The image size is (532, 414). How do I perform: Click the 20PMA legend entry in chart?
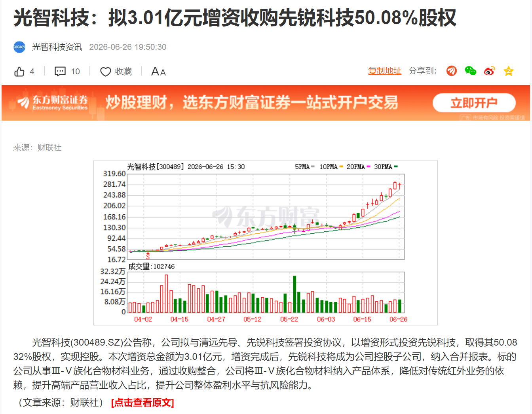[x=358, y=167]
